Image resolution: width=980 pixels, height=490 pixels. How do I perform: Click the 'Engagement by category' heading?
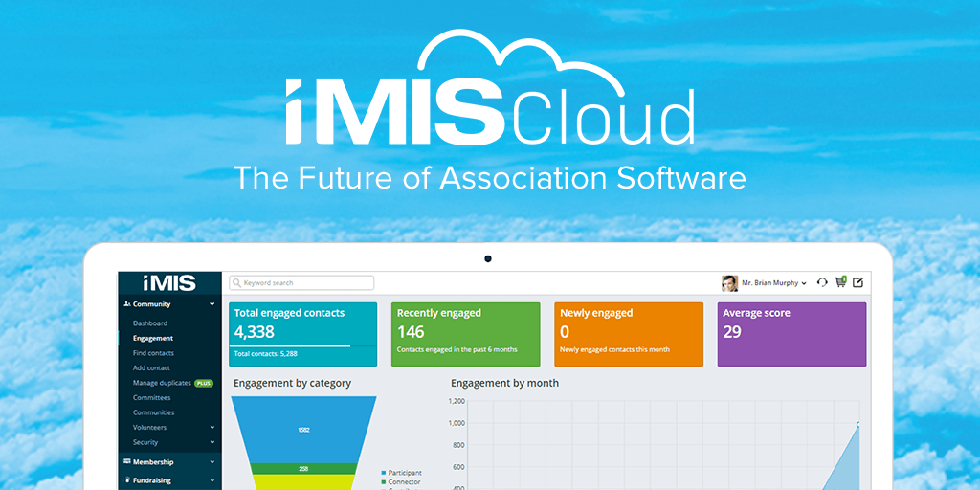293,383
